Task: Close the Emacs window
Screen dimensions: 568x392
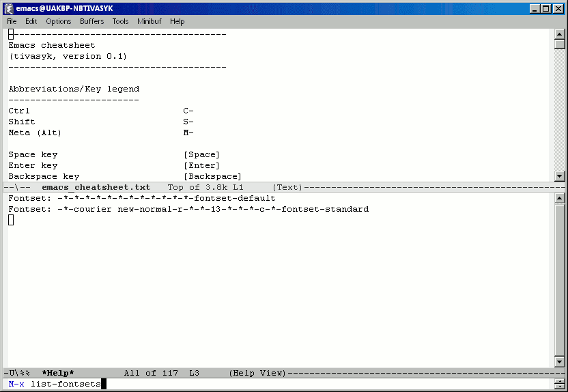Action: click(558, 9)
